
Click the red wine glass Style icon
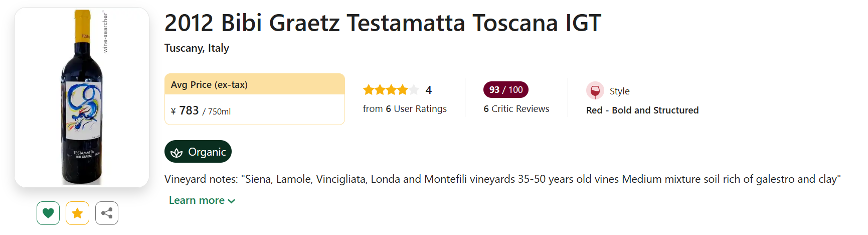pyautogui.click(x=595, y=91)
